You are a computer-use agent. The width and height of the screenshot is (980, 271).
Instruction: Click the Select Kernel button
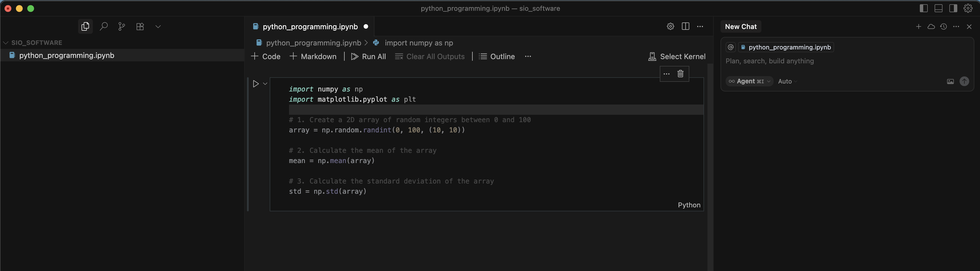(x=677, y=57)
